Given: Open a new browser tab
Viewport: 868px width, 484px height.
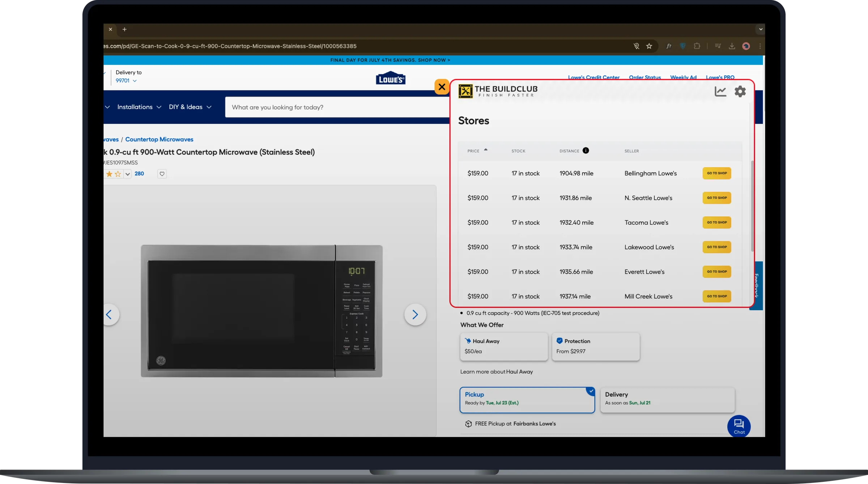Looking at the screenshot, I should 124,29.
